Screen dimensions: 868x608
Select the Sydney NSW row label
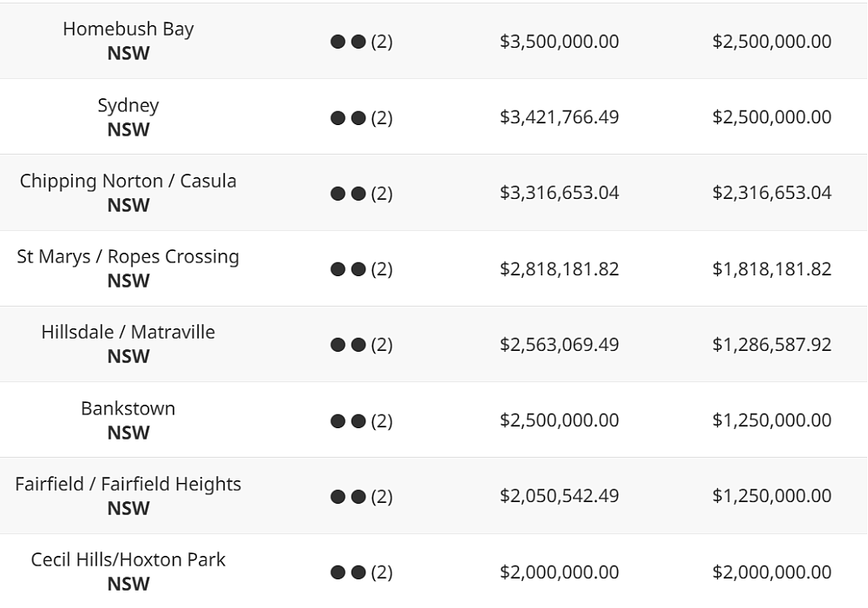[x=128, y=117]
